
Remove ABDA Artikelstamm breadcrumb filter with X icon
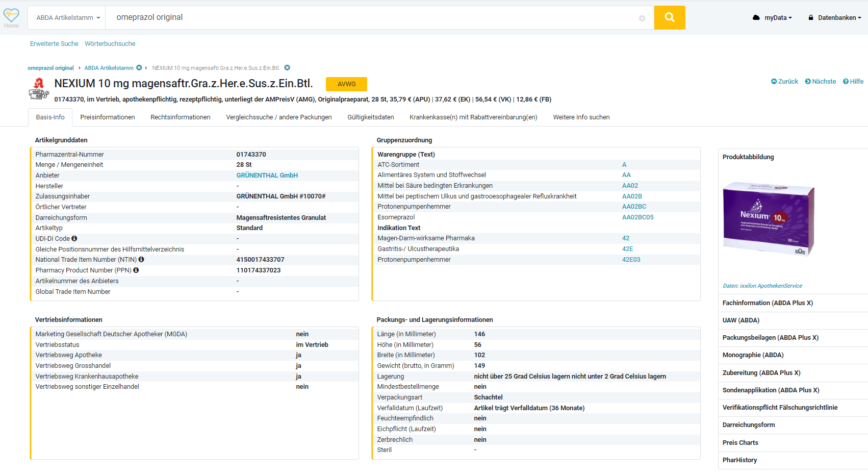pyautogui.click(x=139, y=68)
